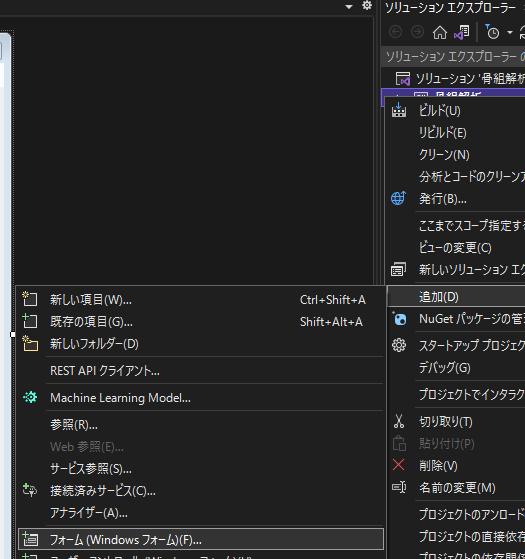Choose 新しいフォルダー(D) in the submenu
The height and width of the screenshot is (559, 525).
point(201,344)
